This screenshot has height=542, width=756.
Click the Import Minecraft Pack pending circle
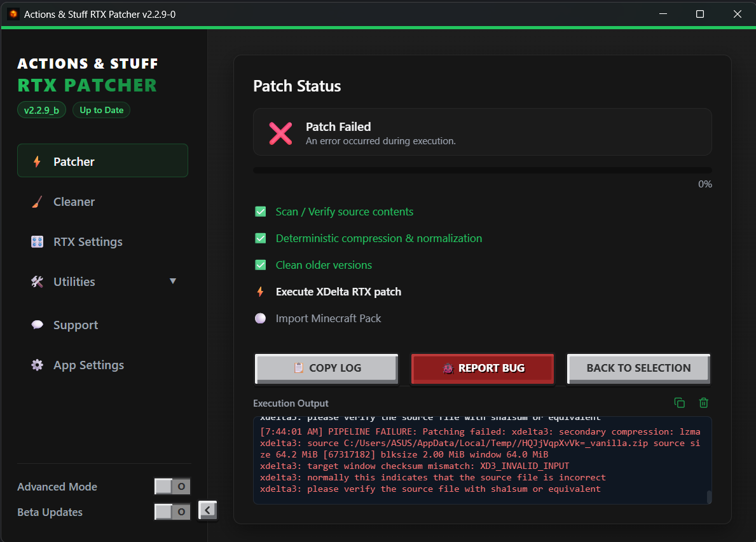tap(260, 318)
